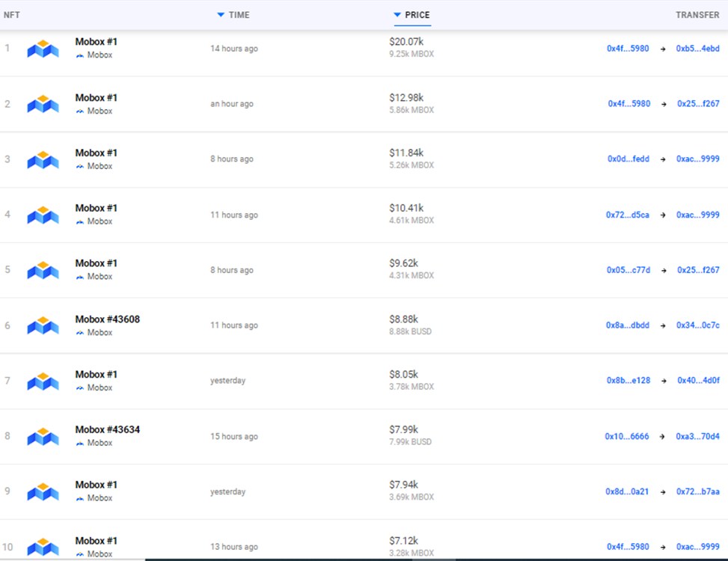Click small collection icon in row 5
728x561 pixels.
click(80, 277)
